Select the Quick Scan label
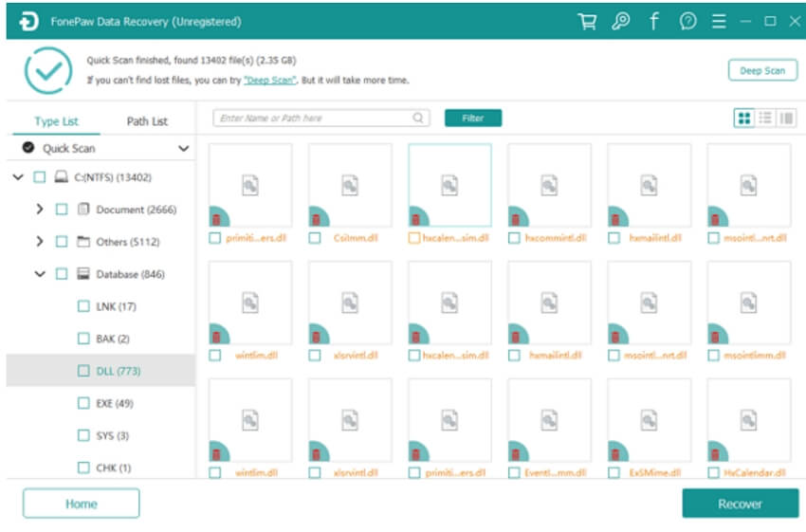The width and height of the screenshot is (806, 532). [69, 149]
